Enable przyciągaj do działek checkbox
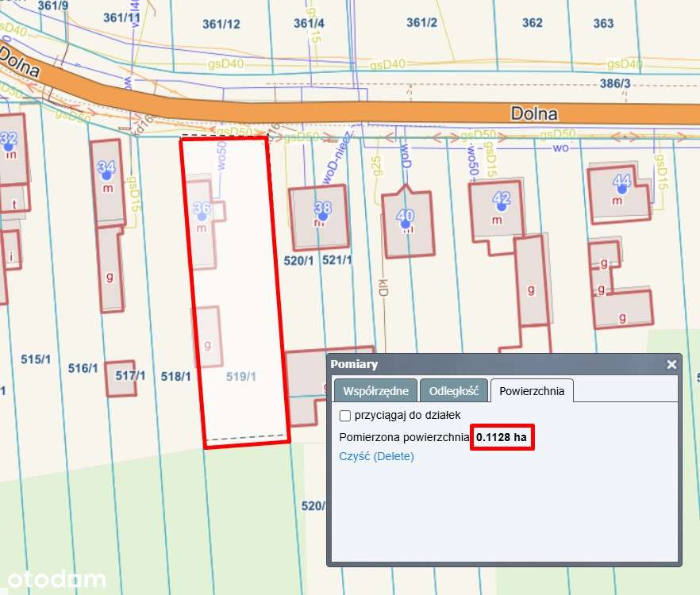700x595 pixels. click(x=344, y=416)
